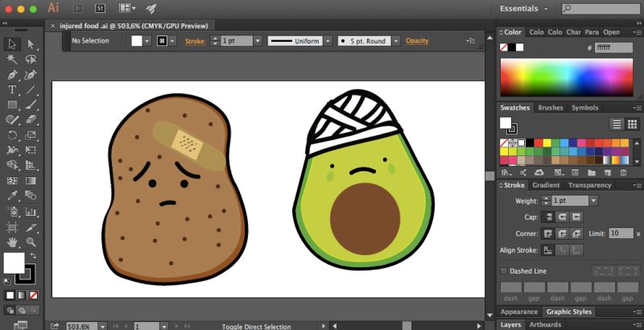This screenshot has width=644, height=330.
Task: Select the Eraser tool
Action: point(31,119)
